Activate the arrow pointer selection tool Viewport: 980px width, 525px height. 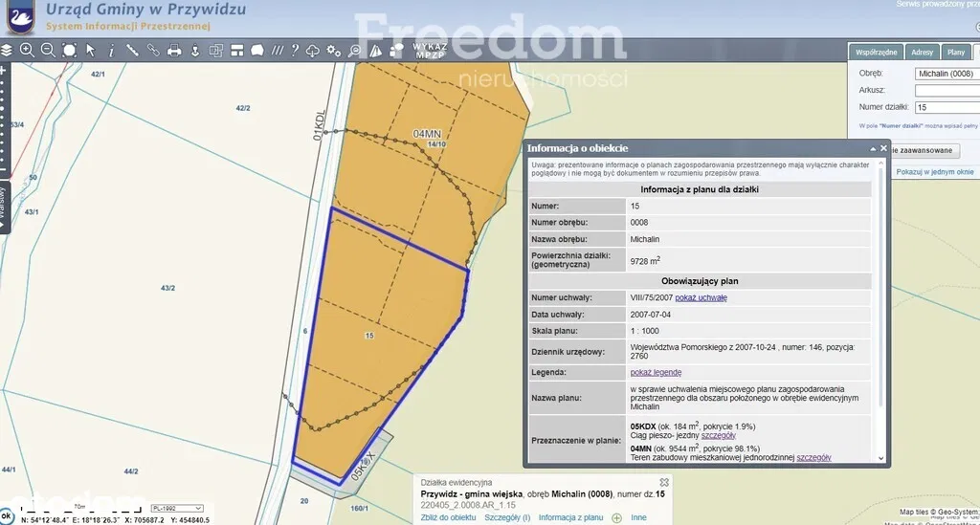pos(91,50)
